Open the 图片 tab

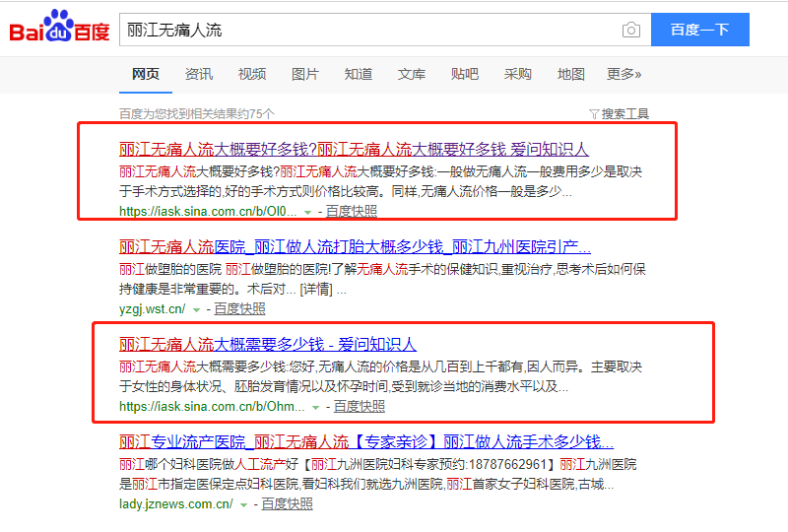point(305,74)
